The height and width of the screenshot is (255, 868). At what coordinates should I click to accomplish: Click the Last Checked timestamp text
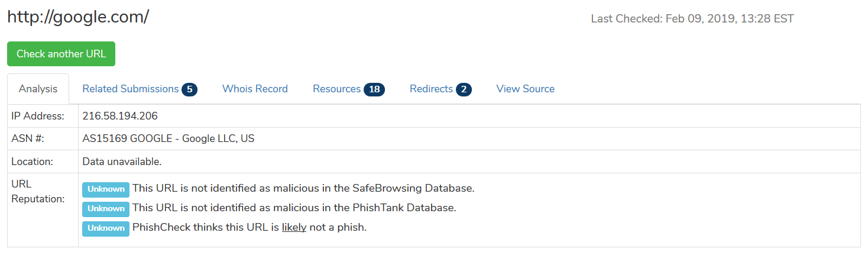(x=692, y=19)
